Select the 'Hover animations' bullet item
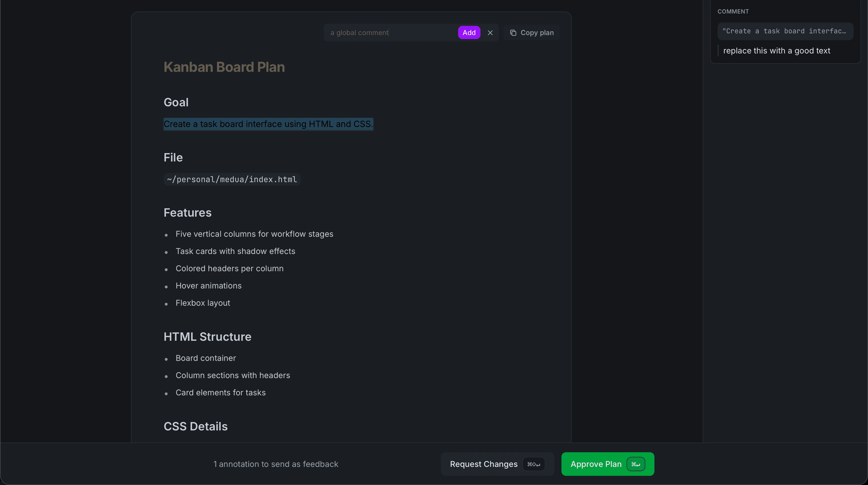This screenshot has height=485, width=868. click(x=208, y=286)
